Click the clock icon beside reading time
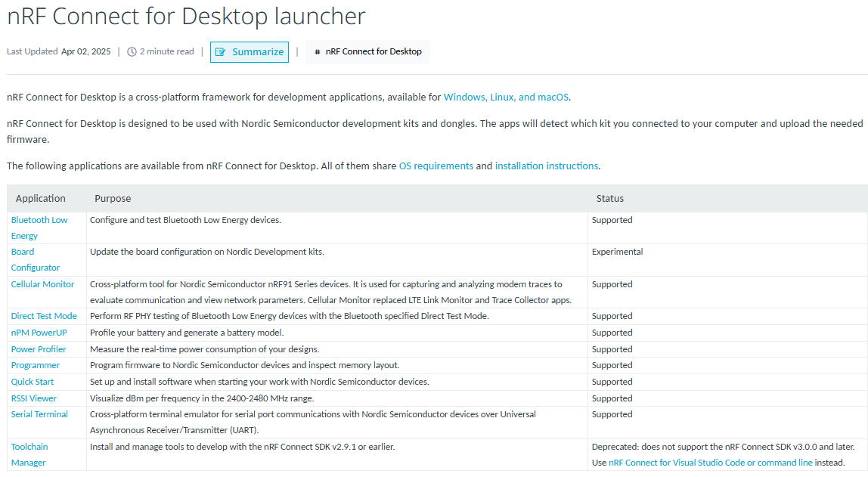Viewport: 868px width, 477px height. [x=132, y=52]
